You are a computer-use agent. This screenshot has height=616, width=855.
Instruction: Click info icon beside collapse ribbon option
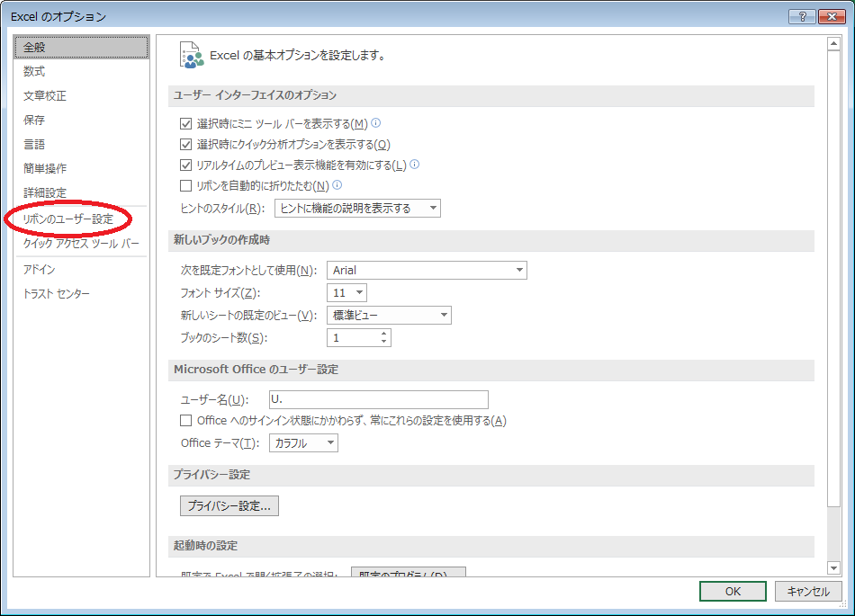click(337, 185)
